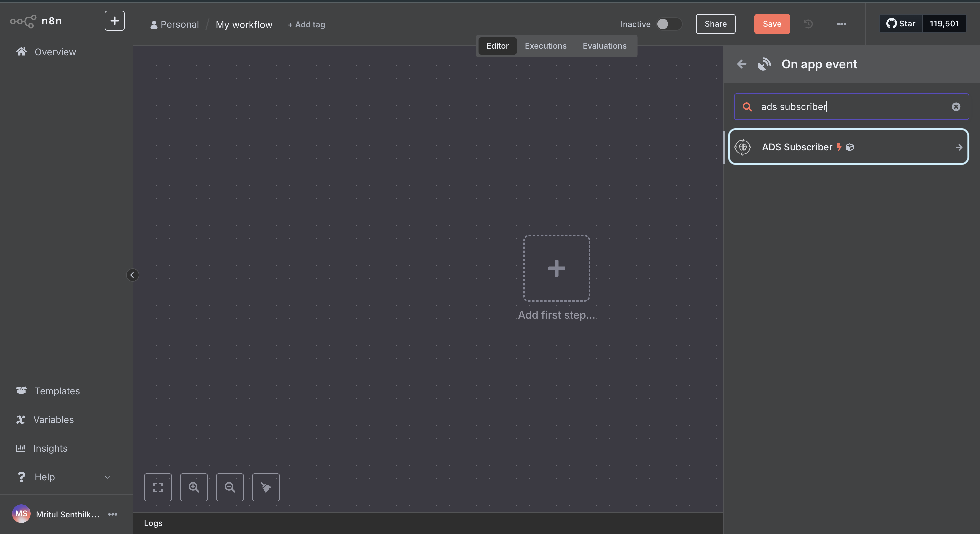This screenshot has width=980, height=534.
Task: Open workflow history clock icon
Action: pyautogui.click(x=808, y=24)
